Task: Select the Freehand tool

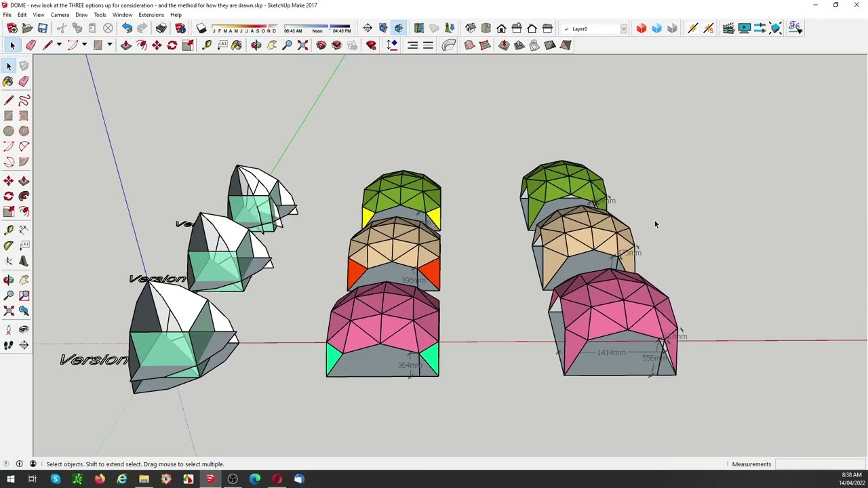Action: click(24, 100)
